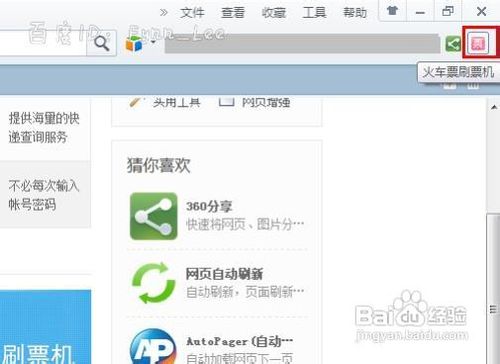
Task: Click 提供海量的快递查询服务 text
Action: 44,127
